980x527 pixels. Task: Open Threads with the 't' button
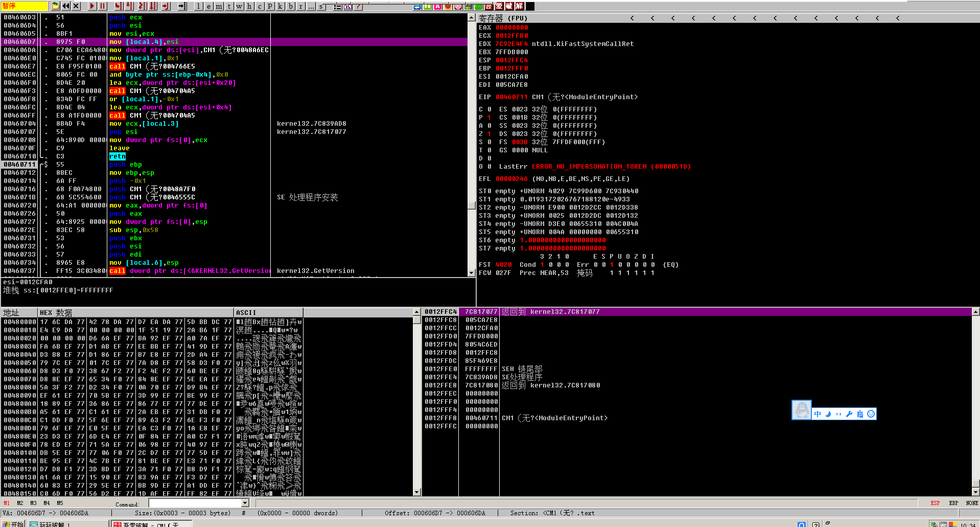(229, 6)
